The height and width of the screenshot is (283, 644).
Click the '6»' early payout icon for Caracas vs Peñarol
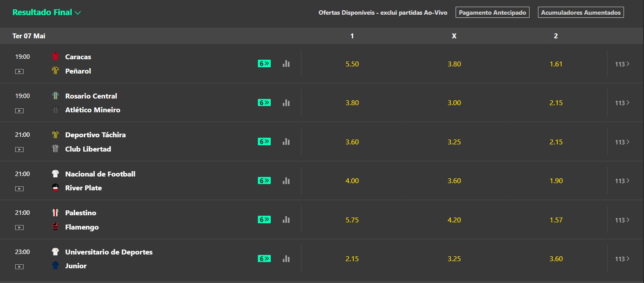pyautogui.click(x=264, y=64)
